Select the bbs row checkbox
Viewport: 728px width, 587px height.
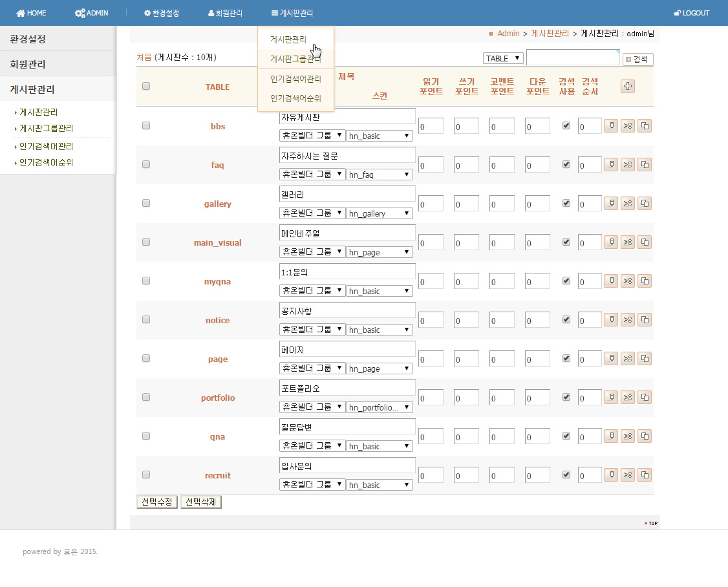pos(146,126)
